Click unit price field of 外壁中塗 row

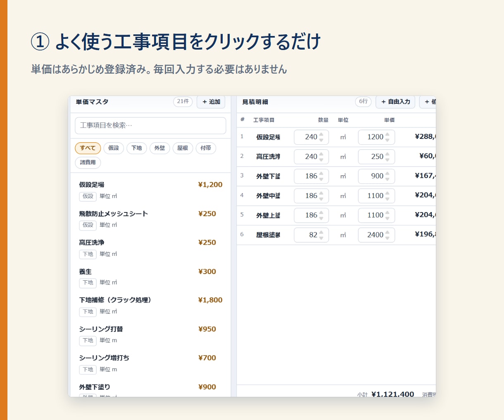pos(376,196)
